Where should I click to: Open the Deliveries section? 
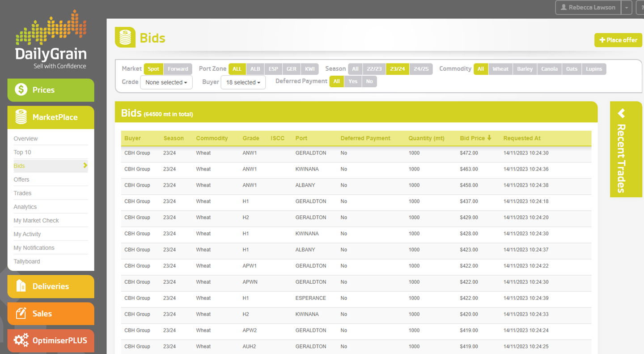[51, 286]
